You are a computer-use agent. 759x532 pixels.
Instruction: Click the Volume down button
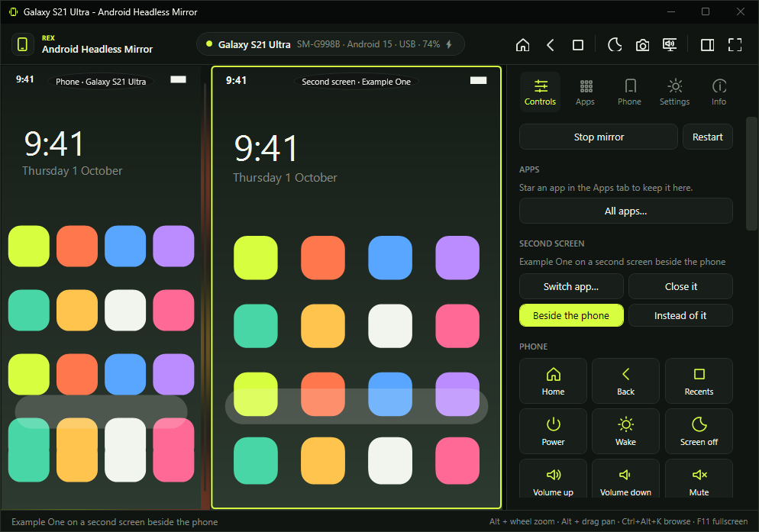626,479
